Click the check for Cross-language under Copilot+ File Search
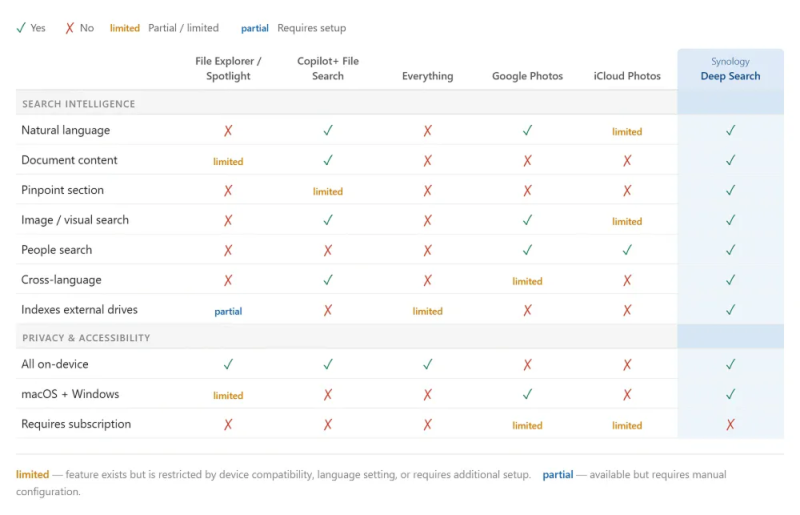 (328, 280)
